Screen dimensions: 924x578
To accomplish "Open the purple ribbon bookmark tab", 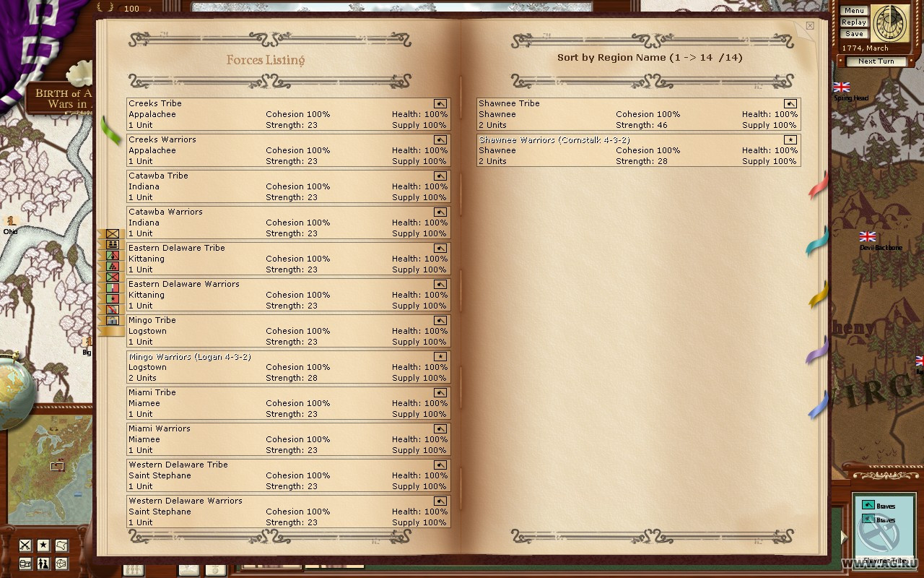I will 816,350.
